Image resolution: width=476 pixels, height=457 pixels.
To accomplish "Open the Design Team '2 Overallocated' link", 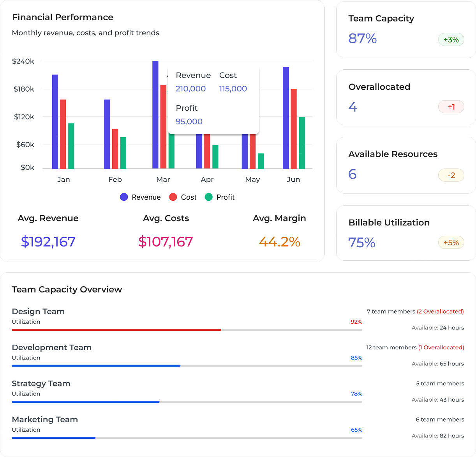I will (x=440, y=312).
